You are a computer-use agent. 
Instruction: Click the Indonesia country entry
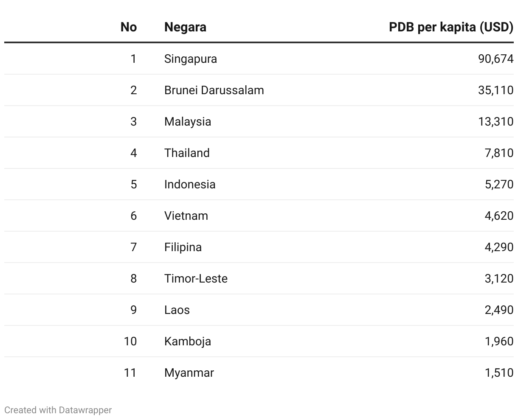click(x=190, y=184)
